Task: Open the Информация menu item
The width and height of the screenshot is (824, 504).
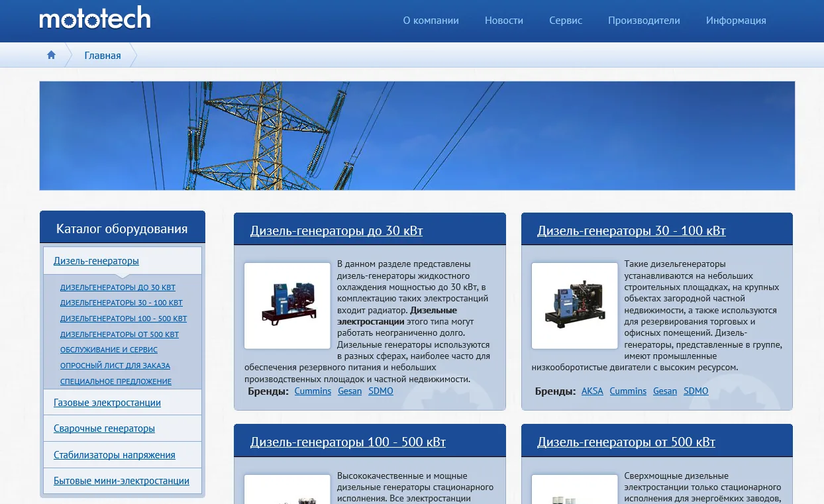Action: [x=736, y=21]
